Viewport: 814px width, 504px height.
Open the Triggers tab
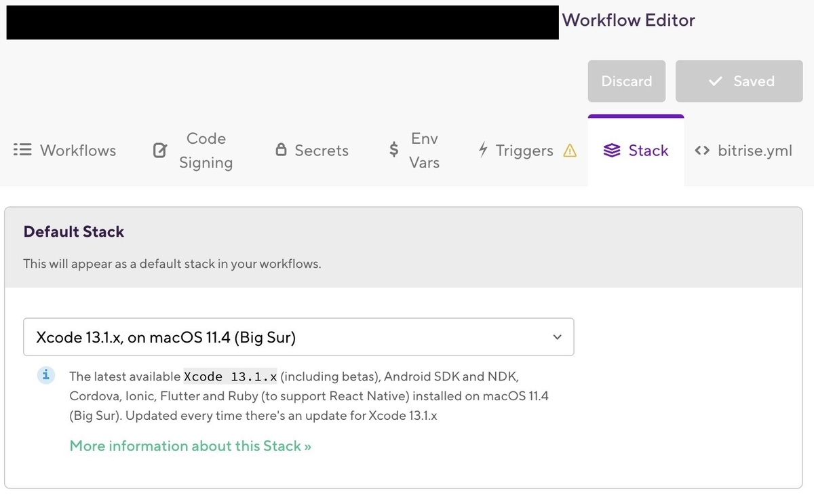point(527,151)
